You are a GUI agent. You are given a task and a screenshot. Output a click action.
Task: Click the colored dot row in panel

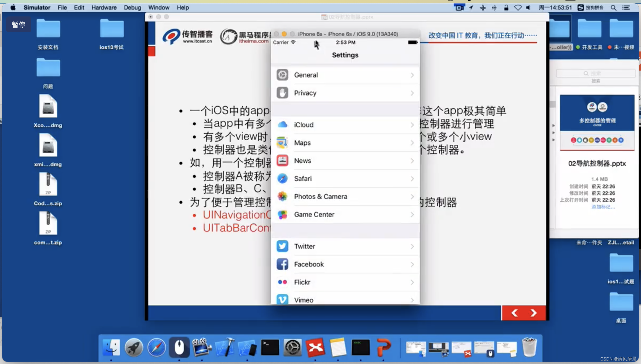coord(596,140)
